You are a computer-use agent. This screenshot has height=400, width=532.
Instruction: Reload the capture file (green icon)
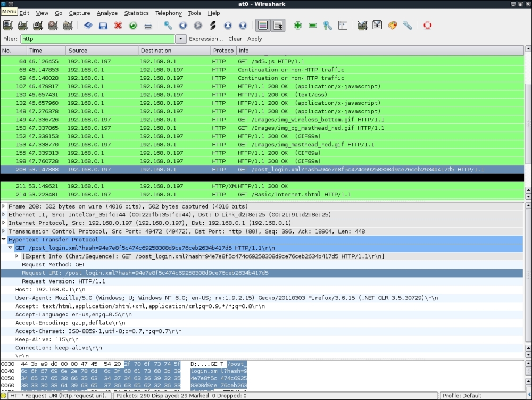[x=133, y=26]
